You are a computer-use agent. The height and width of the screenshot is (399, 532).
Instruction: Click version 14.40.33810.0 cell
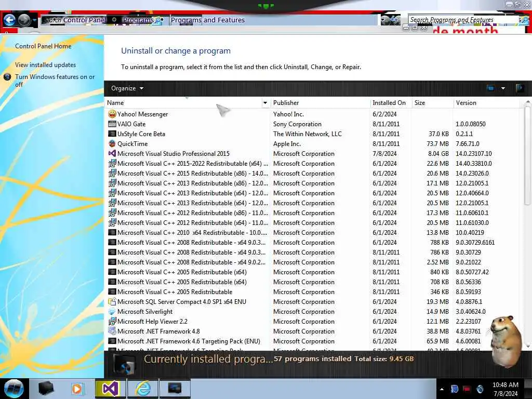[x=473, y=164]
